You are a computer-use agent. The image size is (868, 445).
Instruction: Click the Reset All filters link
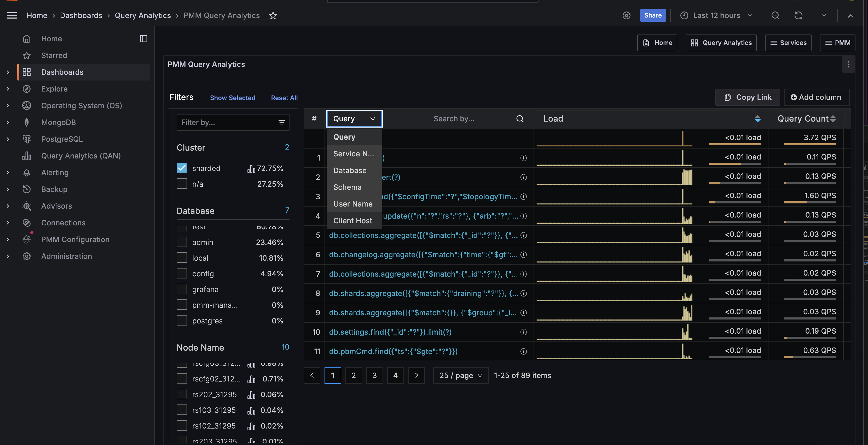(284, 98)
